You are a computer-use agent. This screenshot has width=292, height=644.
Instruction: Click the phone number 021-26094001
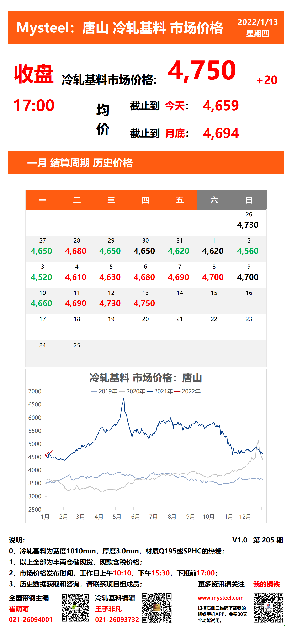pos(31,619)
